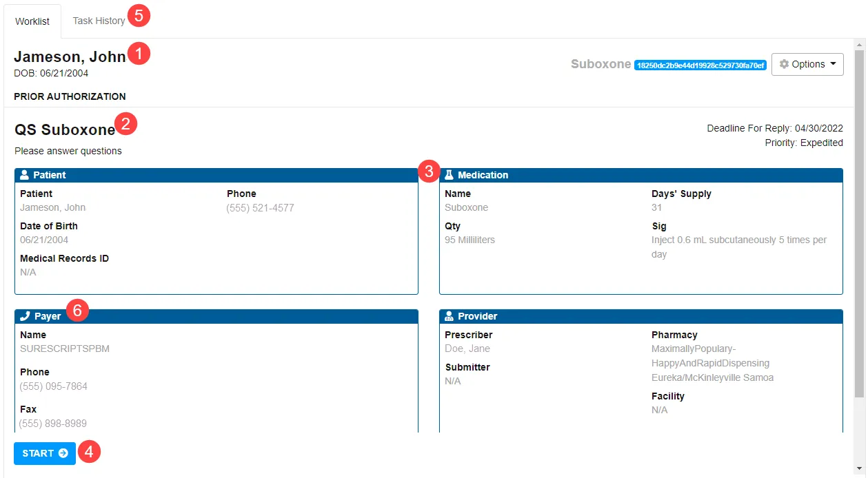Click Date of Birth value in Patient panel
The width and height of the screenshot is (868, 478).
(x=44, y=240)
